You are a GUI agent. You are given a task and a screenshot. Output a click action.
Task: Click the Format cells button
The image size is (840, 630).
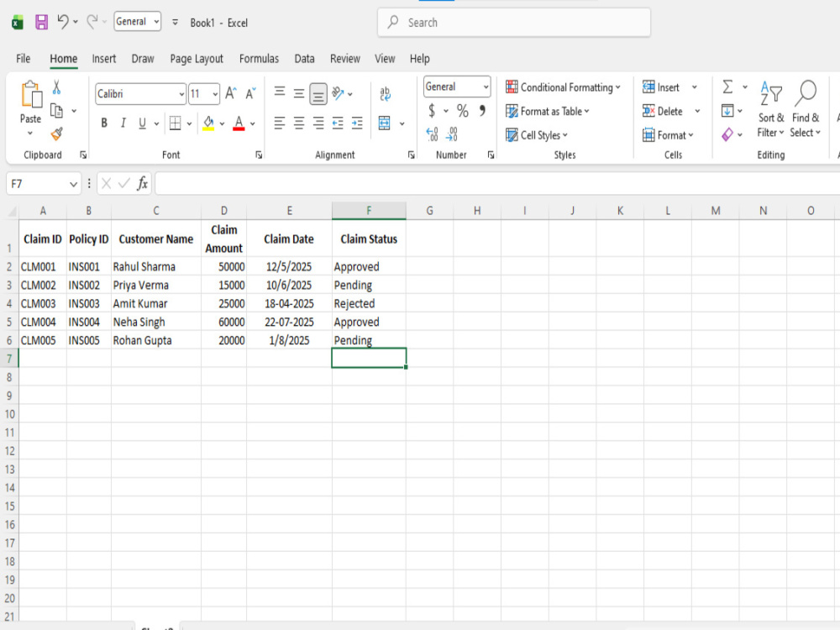click(668, 135)
